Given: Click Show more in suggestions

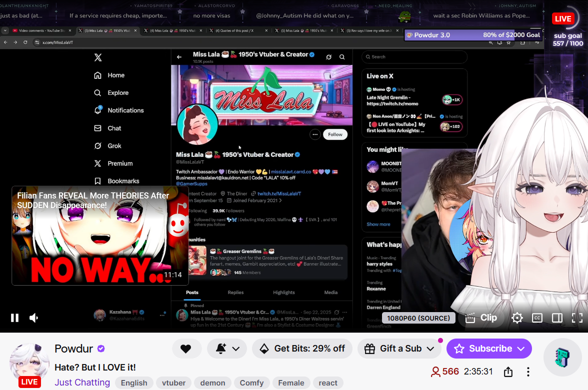Looking at the screenshot, I should (378, 224).
